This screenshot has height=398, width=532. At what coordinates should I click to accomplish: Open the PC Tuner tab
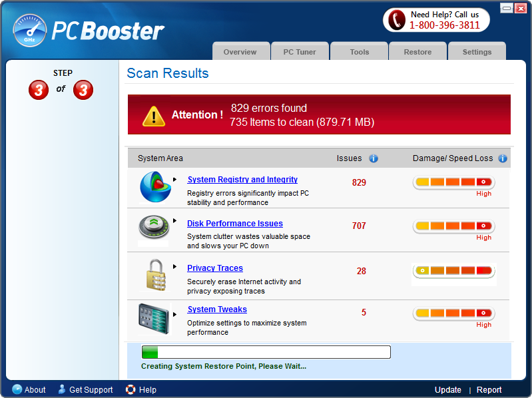(300, 51)
